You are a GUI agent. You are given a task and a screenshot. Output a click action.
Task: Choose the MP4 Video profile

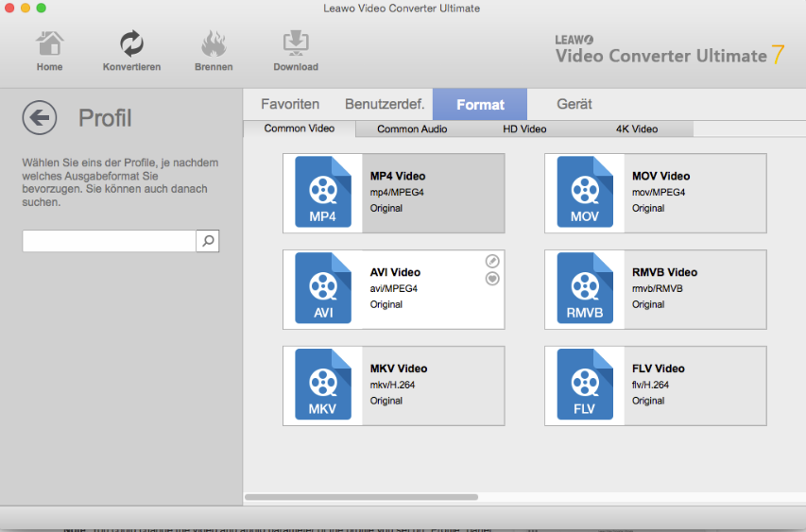tap(394, 193)
